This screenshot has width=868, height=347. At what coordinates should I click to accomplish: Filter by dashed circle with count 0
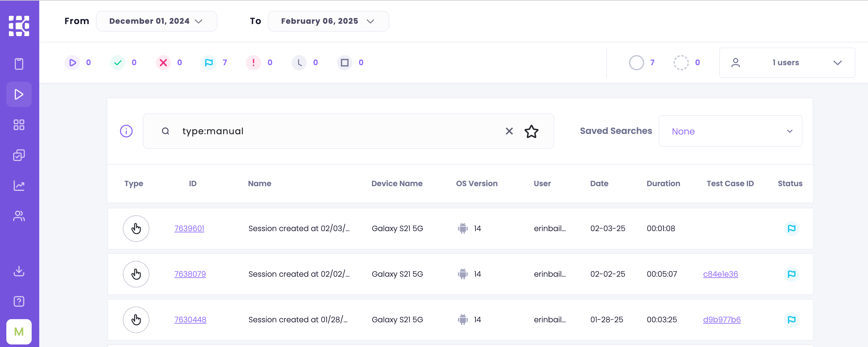point(681,63)
